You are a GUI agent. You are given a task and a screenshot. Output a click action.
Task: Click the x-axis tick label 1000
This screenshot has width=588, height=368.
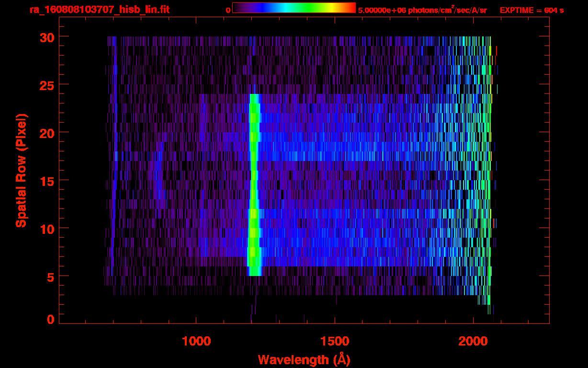point(197,341)
